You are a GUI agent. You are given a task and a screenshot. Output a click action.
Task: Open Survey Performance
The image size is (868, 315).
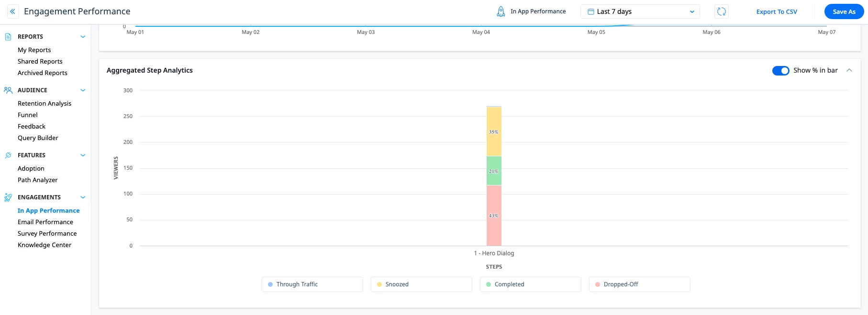[47, 234]
